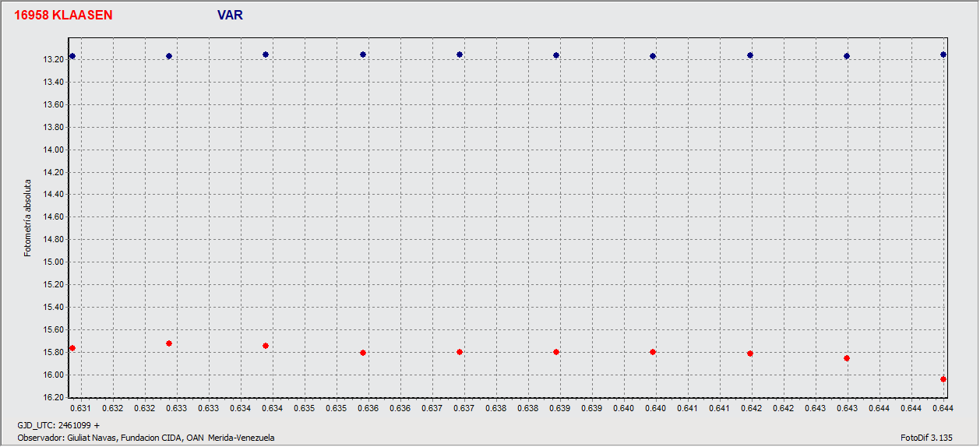
Task: Select the rightmost blue VAR data point
Action: (x=943, y=55)
